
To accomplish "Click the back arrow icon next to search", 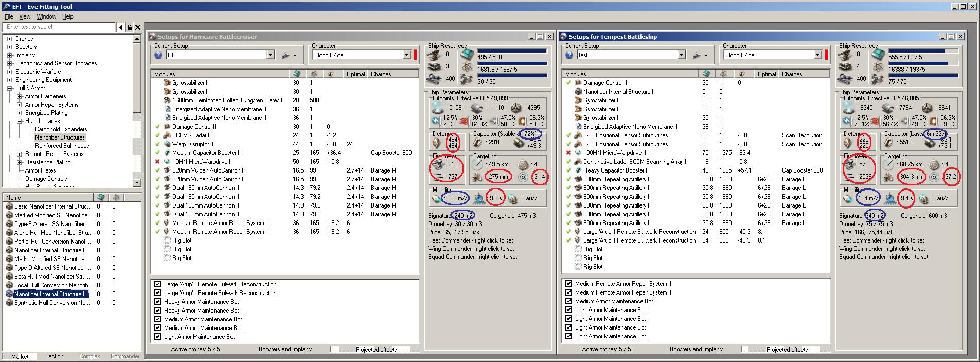I will pos(121,27).
